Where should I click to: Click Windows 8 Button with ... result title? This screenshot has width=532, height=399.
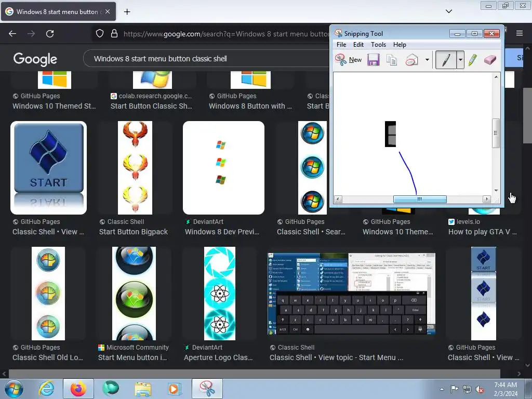[250, 106]
